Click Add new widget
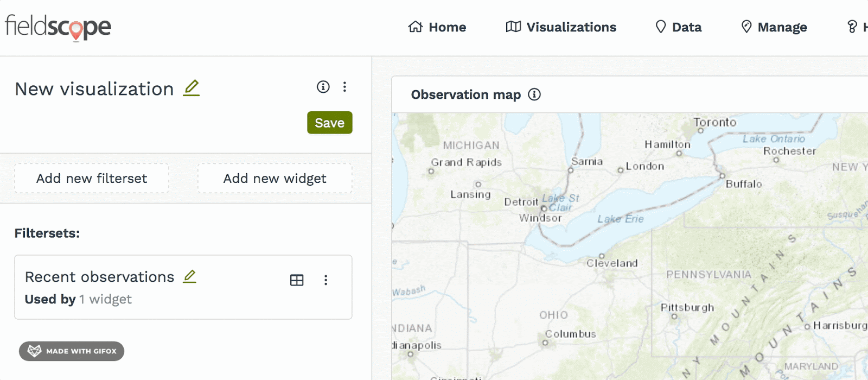868x380 pixels. 275,179
